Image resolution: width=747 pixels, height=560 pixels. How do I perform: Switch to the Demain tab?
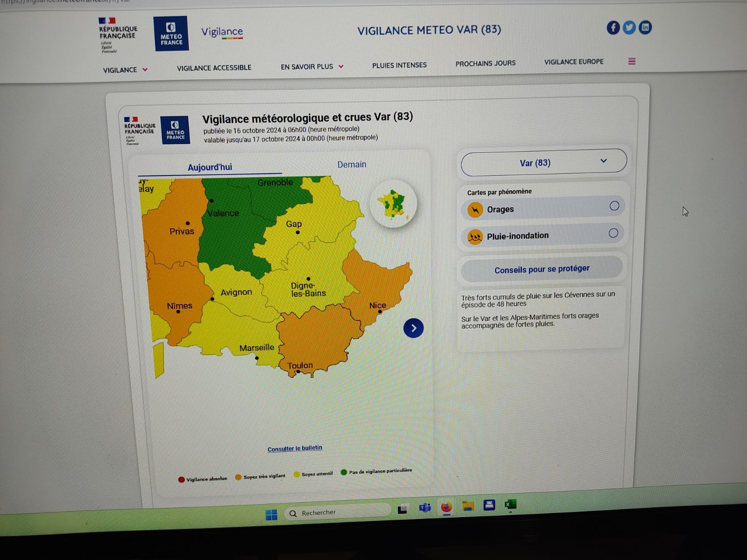click(x=352, y=165)
